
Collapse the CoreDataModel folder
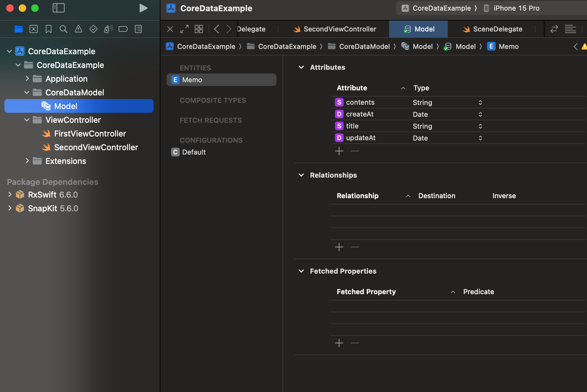[27, 92]
